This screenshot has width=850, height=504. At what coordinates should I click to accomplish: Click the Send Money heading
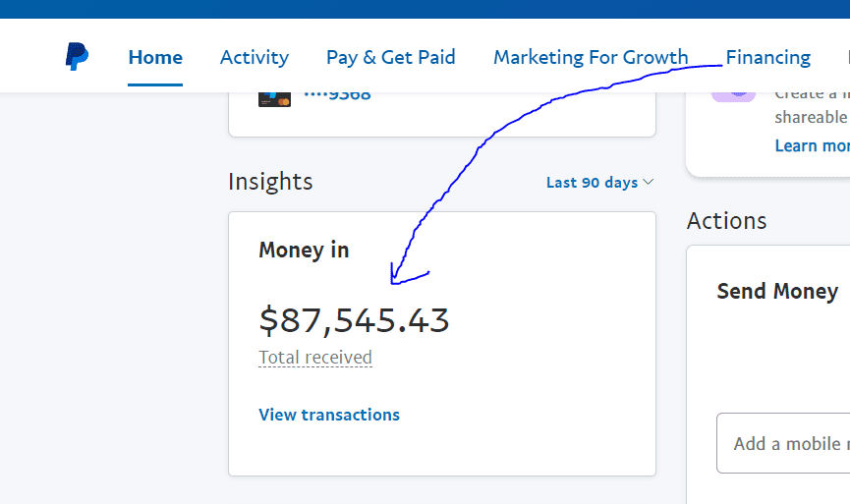click(x=777, y=291)
